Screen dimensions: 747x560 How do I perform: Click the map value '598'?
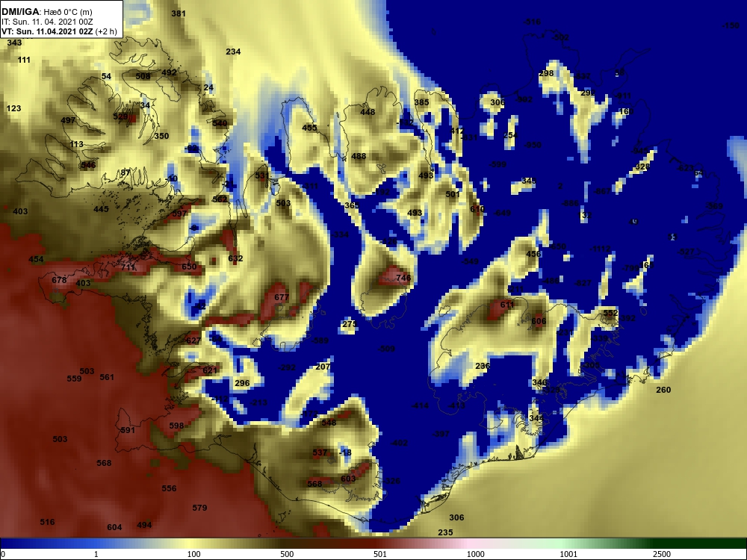176,426
